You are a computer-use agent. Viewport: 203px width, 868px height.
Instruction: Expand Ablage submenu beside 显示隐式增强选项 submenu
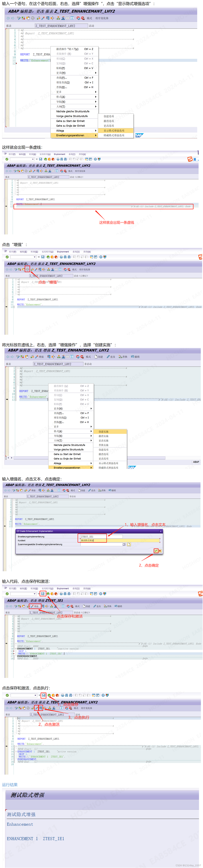(x=74, y=130)
